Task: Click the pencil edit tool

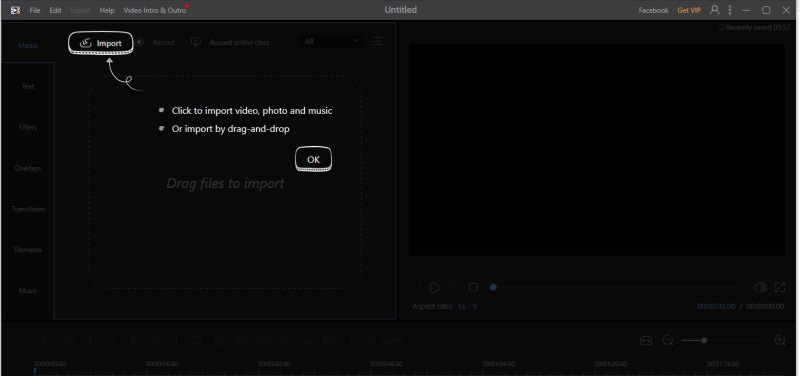Action: [x=112, y=340]
